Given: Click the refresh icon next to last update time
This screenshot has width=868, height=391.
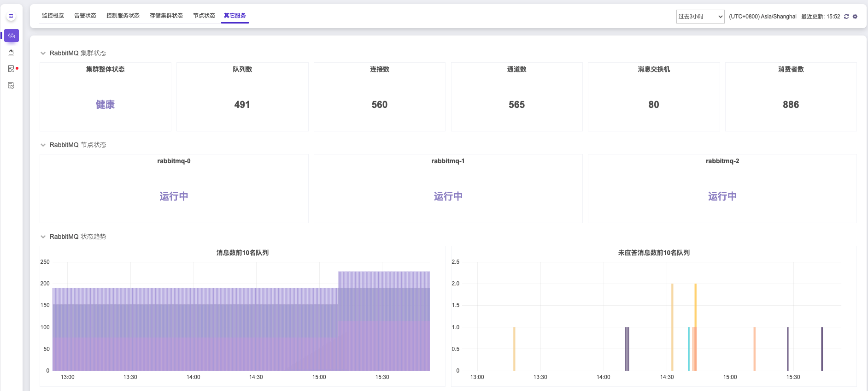Looking at the screenshot, I should (x=846, y=17).
